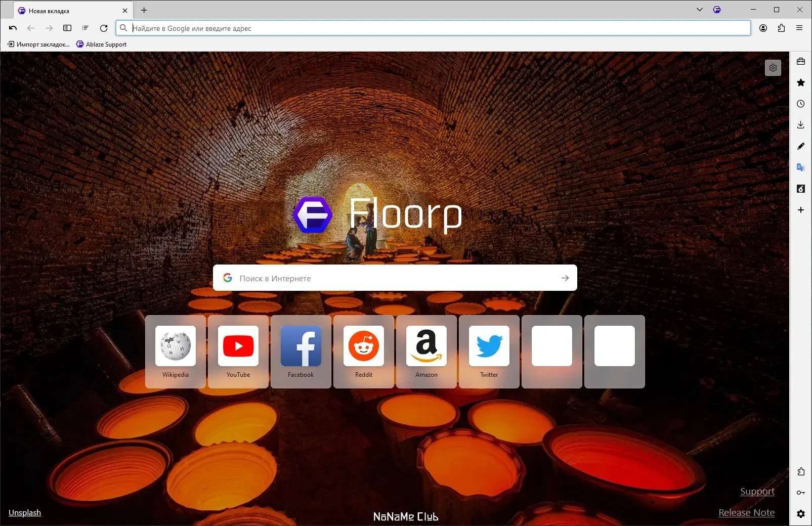Open the Ablaze Support bookmark

[x=101, y=45]
